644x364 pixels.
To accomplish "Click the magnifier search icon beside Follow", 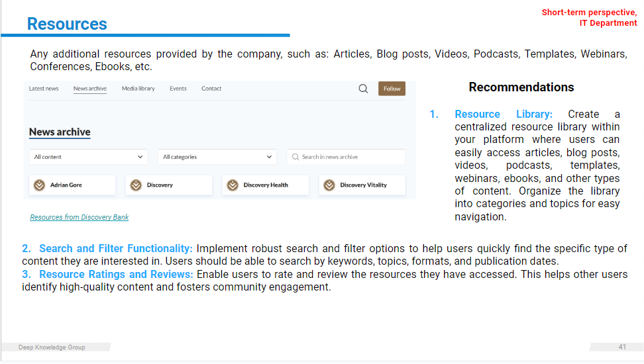I will 363,89.
